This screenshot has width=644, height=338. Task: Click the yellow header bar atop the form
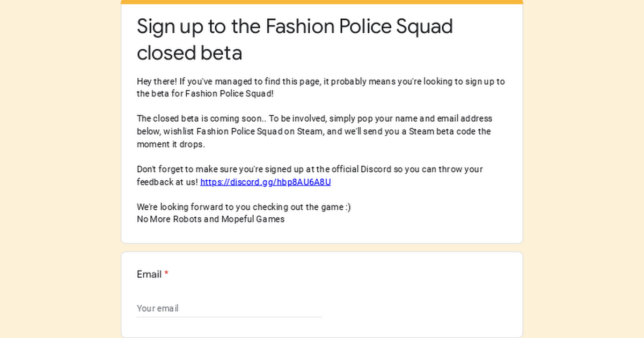(x=322, y=2)
